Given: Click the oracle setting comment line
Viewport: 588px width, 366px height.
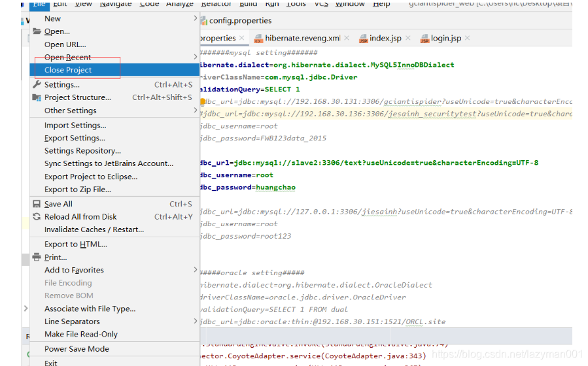Looking at the screenshot, I should point(252,273).
